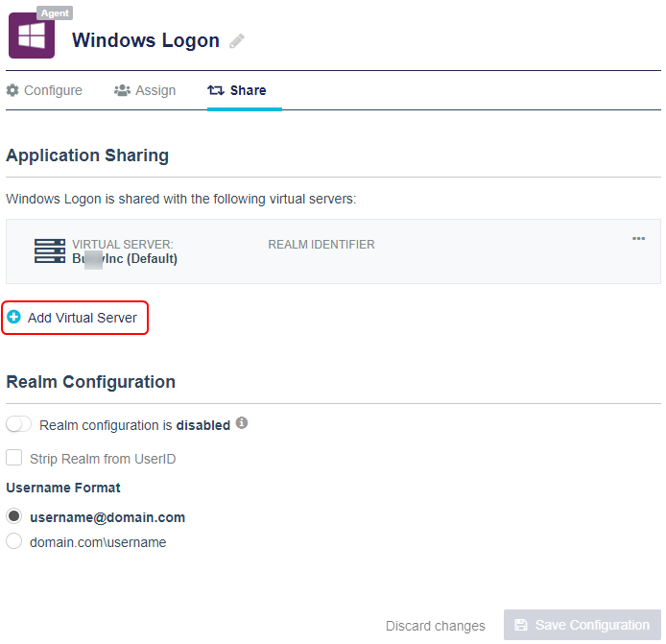Click the REALM IDENTIFIER column label
This screenshot has height=644, width=666.
[x=321, y=245]
